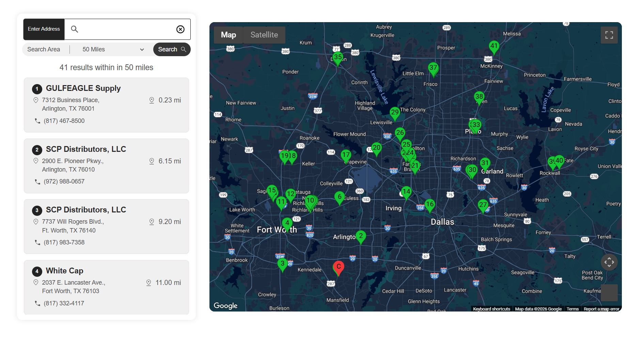Open the map Terms link

(x=572, y=309)
